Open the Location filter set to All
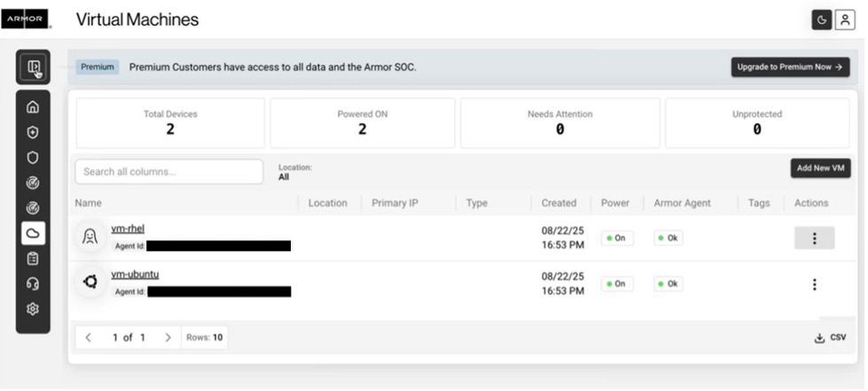 [x=294, y=172]
